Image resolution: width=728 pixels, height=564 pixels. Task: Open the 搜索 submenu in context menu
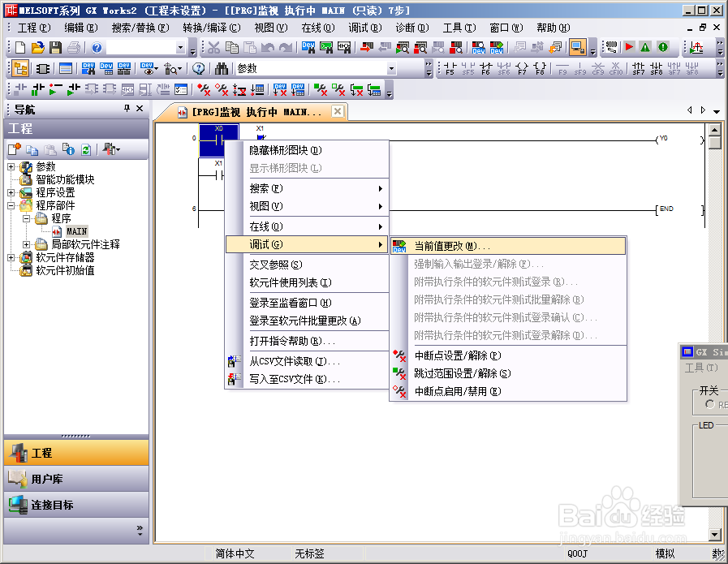(x=307, y=188)
